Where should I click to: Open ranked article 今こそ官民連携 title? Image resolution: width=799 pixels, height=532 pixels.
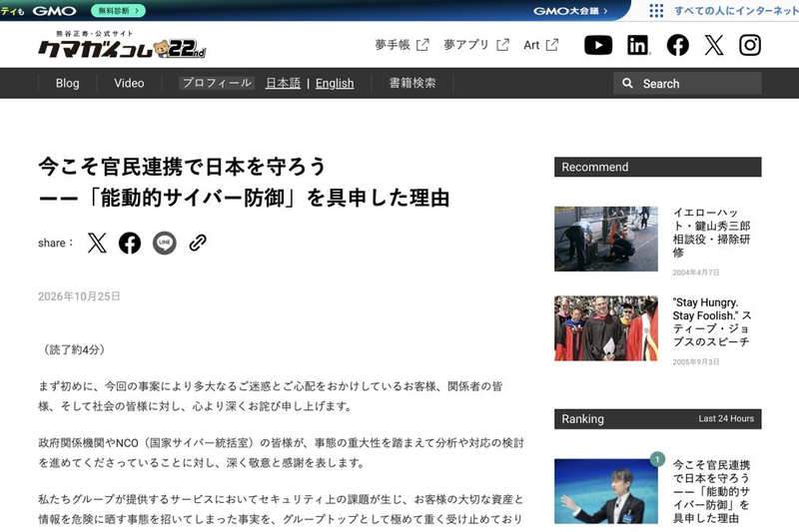(711, 491)
